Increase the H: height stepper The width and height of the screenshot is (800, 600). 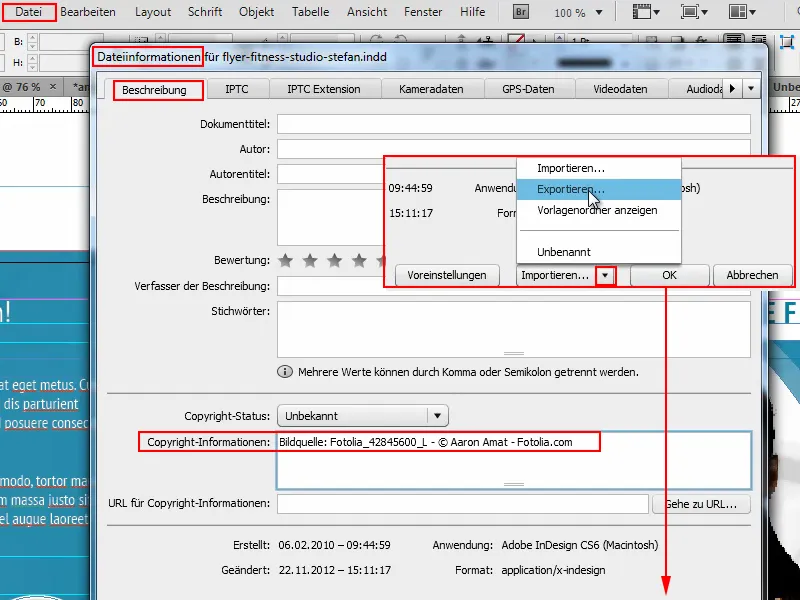(x=32, y=58)
